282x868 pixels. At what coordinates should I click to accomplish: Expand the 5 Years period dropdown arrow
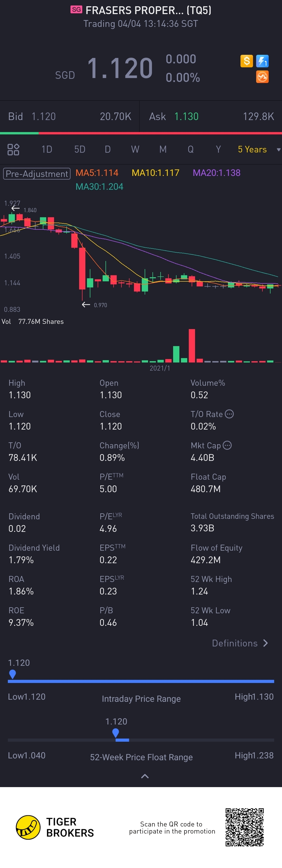[278, 150]
